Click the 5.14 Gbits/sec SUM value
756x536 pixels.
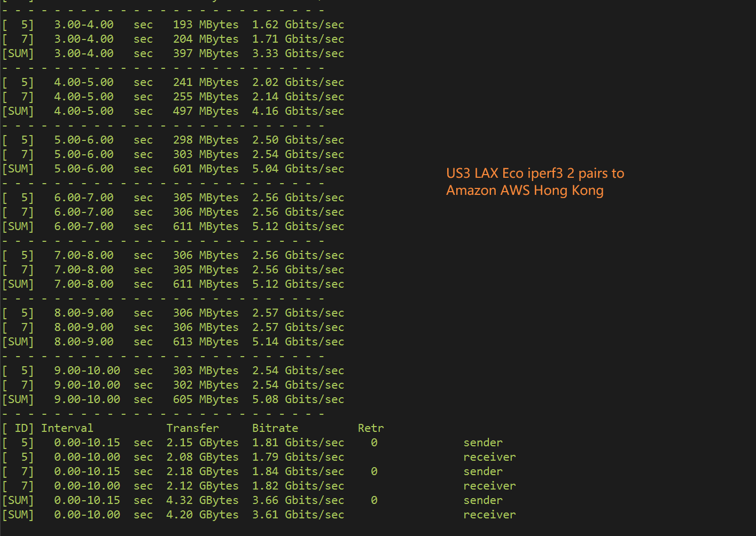coord(298,342)
